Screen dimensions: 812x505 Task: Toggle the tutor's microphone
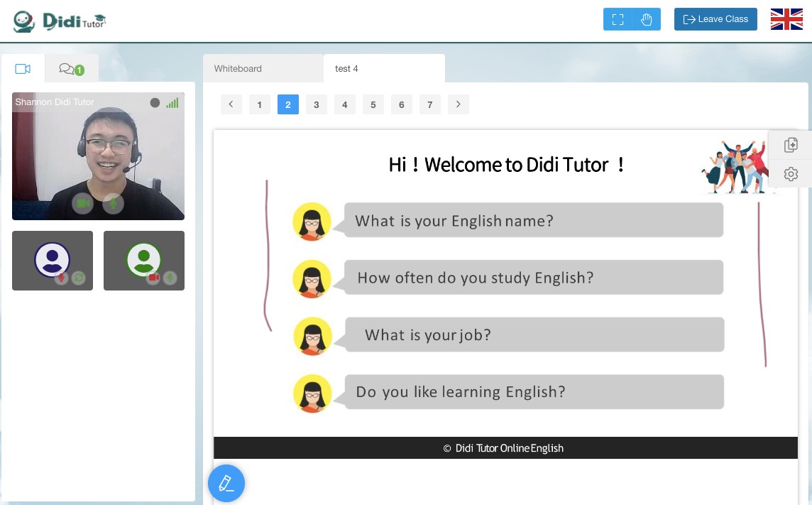114,203
